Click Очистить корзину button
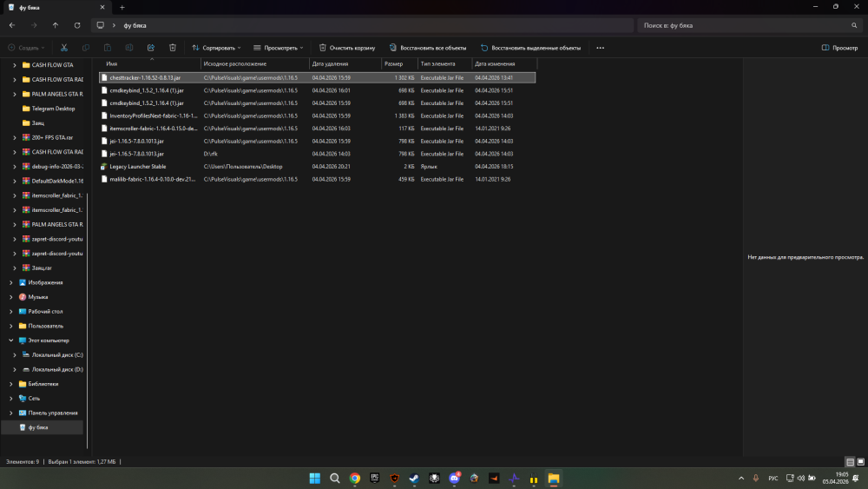The image size is (868, 489). (x=347, y=48)
